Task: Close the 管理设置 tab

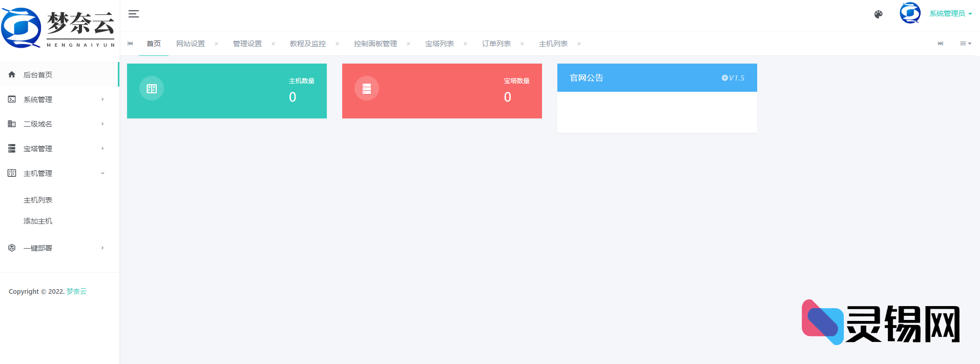Action: click(273, 44)
